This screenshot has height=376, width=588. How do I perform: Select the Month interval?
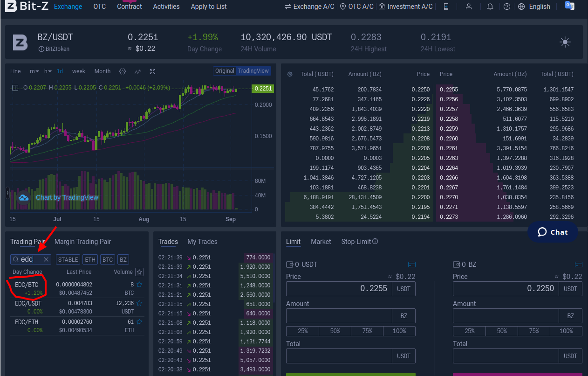pos(103,71)
